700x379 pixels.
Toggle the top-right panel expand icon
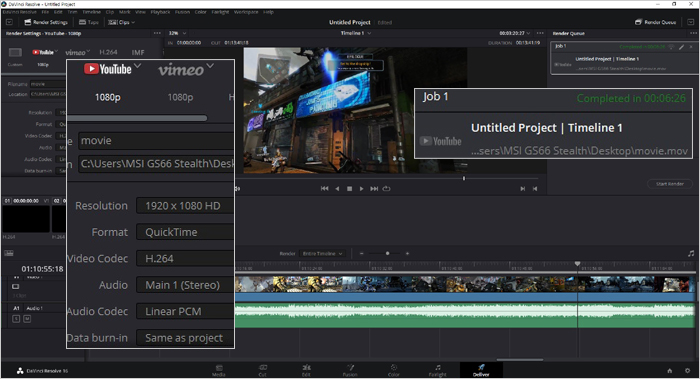click(690, 22)
